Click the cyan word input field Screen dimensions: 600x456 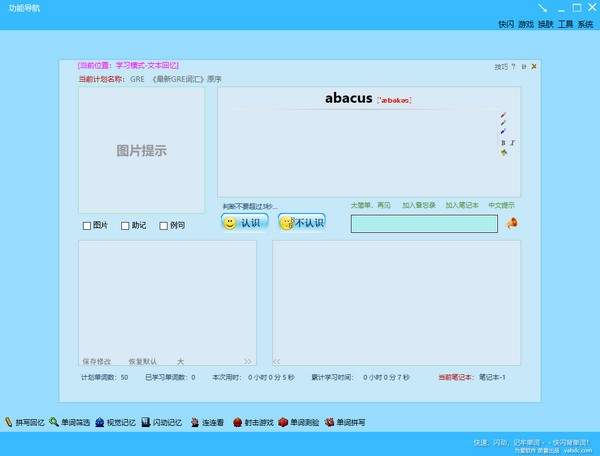click(423, 224)
